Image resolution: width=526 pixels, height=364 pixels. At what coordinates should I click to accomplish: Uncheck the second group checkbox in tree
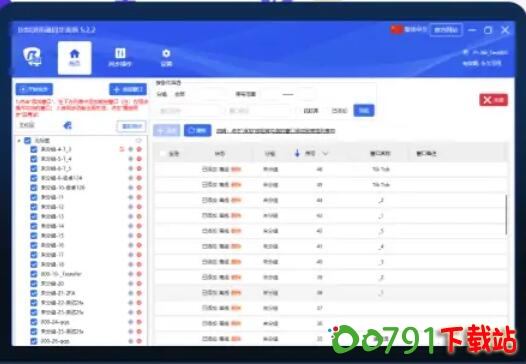coord(34,159)
